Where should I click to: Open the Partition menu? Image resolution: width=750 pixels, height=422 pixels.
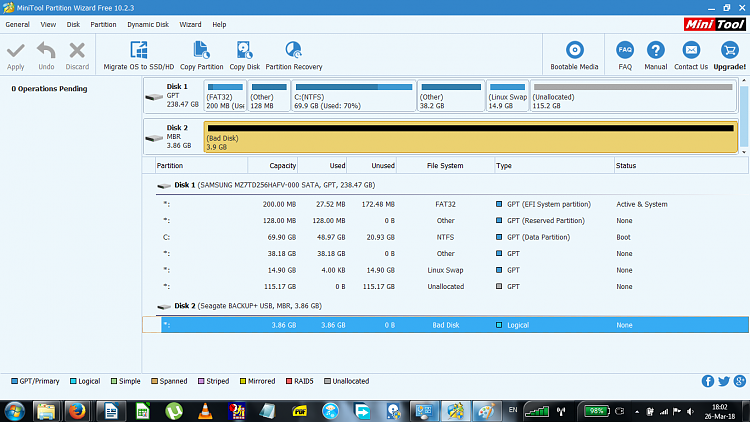(103, 24)
